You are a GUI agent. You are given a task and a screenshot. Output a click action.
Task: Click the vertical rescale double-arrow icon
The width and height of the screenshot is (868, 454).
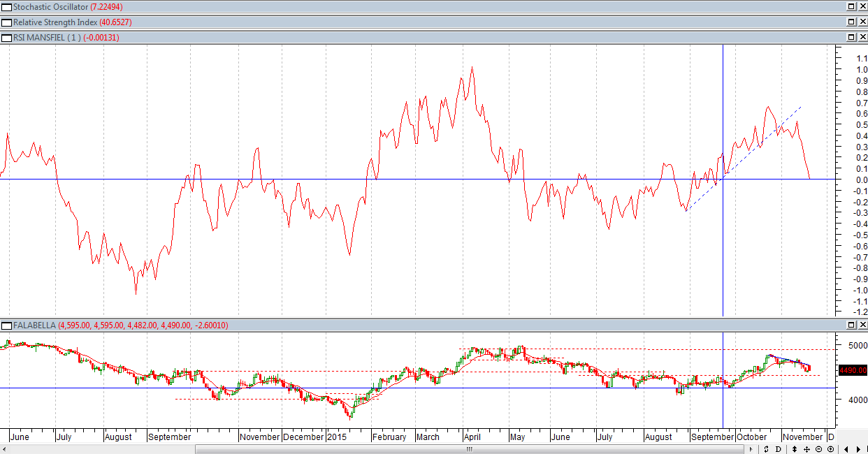[x=796, y=448]
